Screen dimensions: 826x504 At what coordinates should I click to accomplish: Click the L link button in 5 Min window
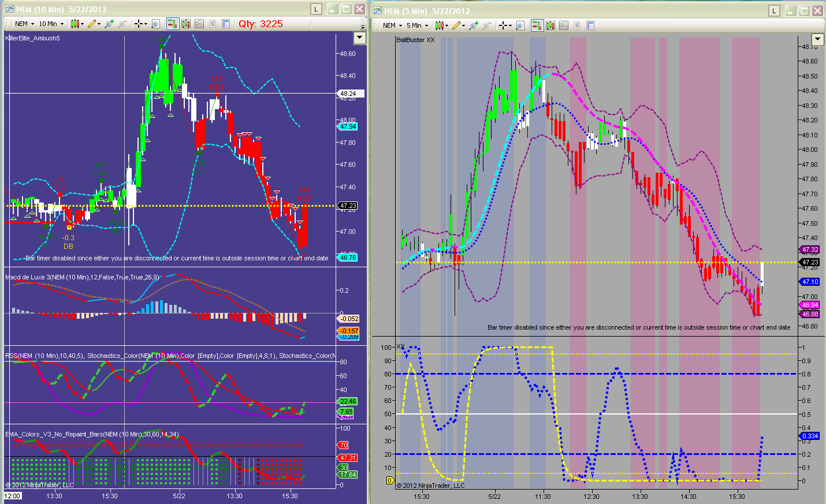(x=774, y=11)
